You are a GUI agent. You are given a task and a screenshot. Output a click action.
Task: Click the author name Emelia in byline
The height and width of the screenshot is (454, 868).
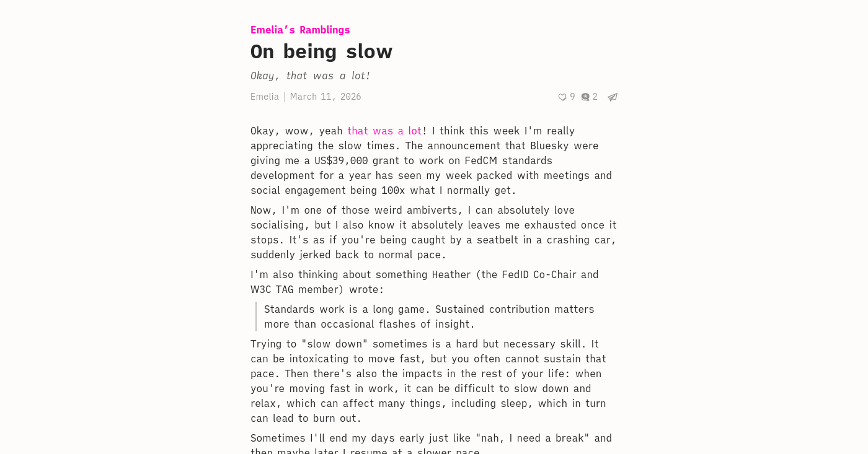265,97
